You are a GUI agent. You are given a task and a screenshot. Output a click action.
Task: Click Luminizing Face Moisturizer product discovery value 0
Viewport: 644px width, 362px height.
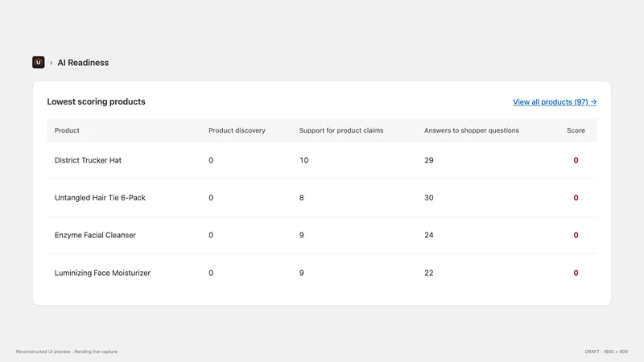click(x=211, y=273)
